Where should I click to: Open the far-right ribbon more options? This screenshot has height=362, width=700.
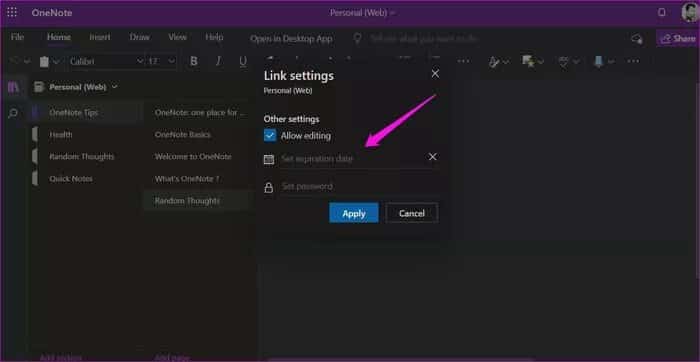pos(633,61)
